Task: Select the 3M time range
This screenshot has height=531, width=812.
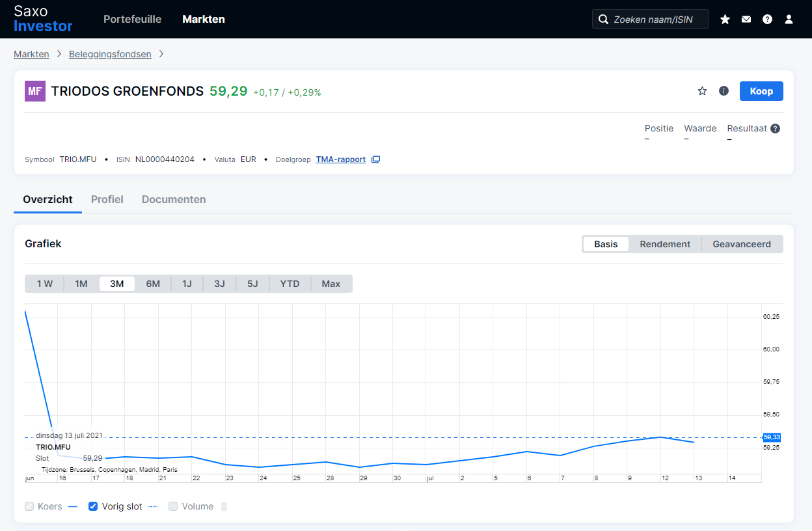Action: (x=117, y=284)
